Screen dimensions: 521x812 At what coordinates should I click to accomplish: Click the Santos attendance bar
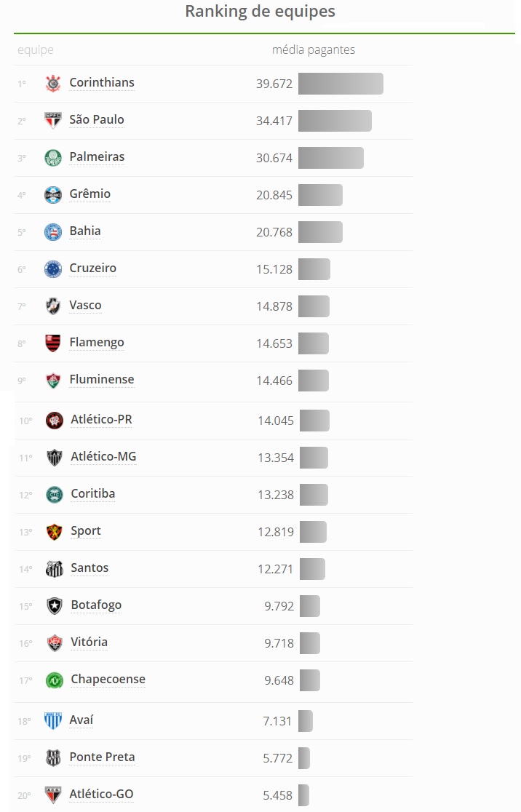[x=312, y=569]
